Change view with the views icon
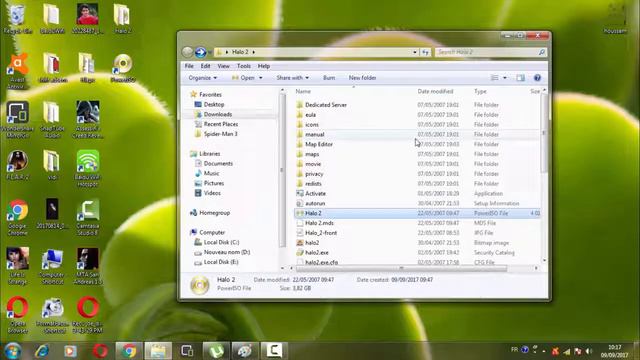640x360 pixels. [494, 78]
